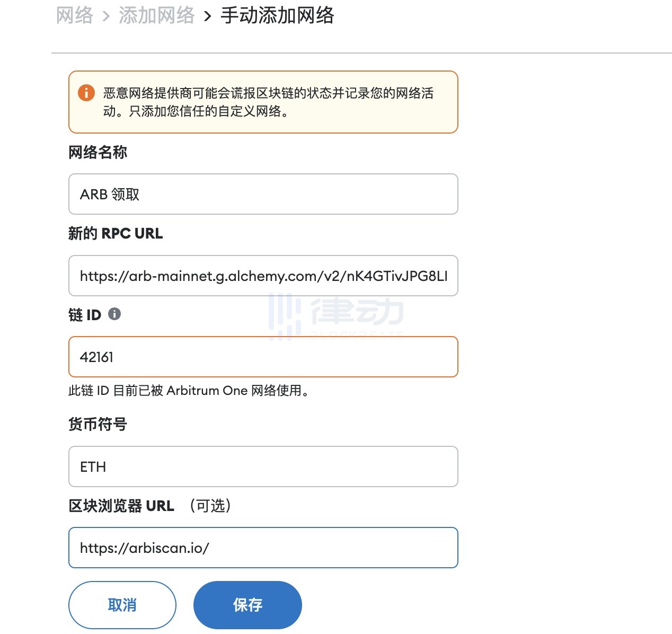Image resolution: width=672 pixels, height=634 pixels.
Task: Select the 链 ID field showing 42161
Action: pos(263,357)
